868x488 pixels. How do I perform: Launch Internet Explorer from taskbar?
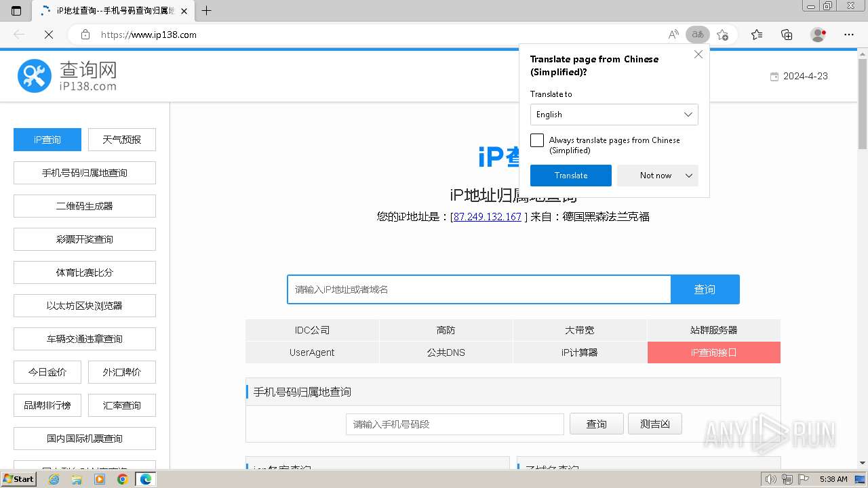[54, 479]
